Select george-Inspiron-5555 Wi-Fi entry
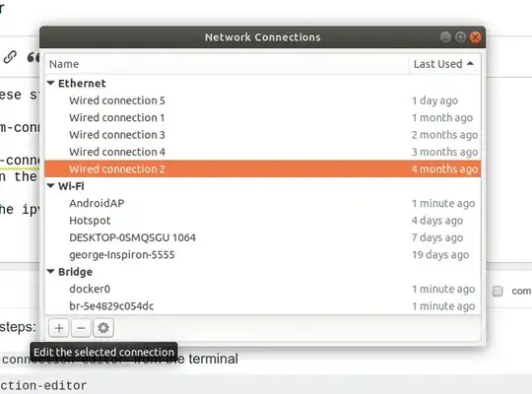 263,254
